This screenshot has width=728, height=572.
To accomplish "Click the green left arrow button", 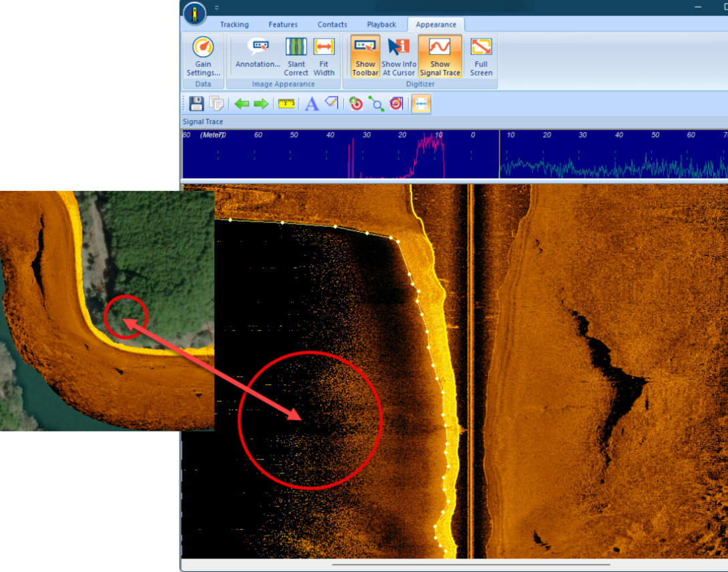I will coord(241,103).
